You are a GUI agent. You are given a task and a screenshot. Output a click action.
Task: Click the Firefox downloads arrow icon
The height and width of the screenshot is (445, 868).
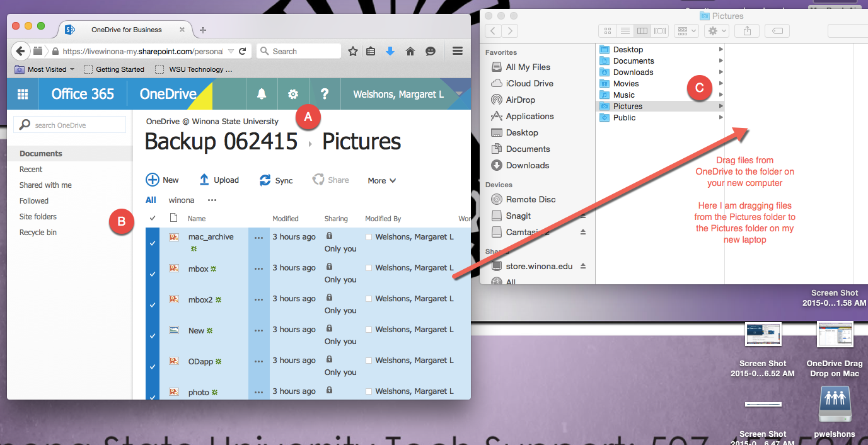390,51
